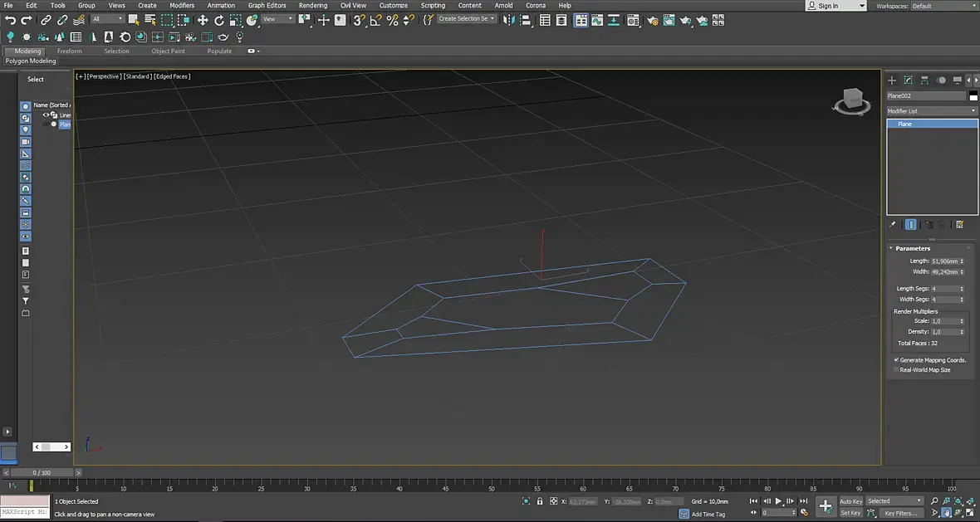This screenshot has width=980, height=522.
Task: Open the Mirror tool
Action: (x=510, y=20)
